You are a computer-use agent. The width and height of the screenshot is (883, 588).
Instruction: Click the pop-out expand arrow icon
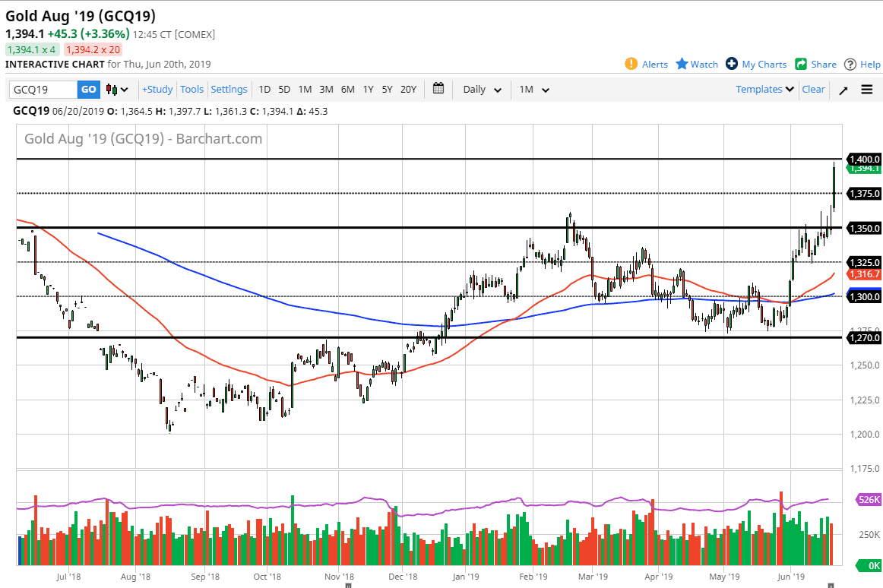tap(843, 90)
